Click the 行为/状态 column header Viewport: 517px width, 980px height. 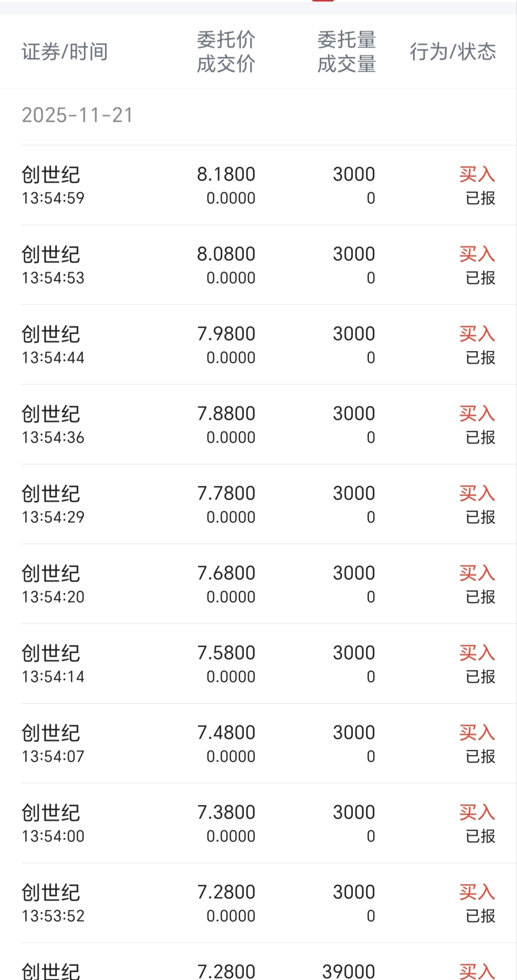[453, 52]
